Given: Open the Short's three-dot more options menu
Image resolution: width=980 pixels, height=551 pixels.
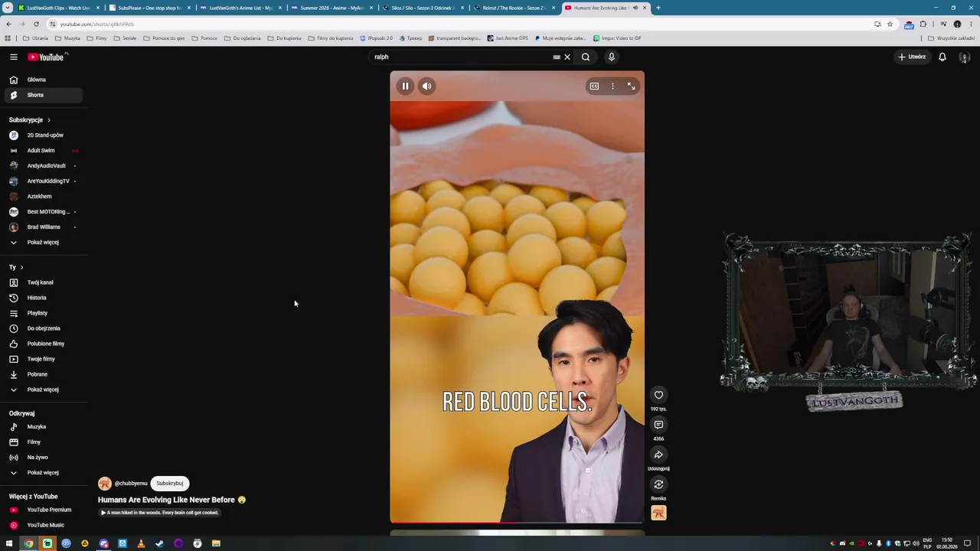Looking at the screenshot, I should [612, 86].
